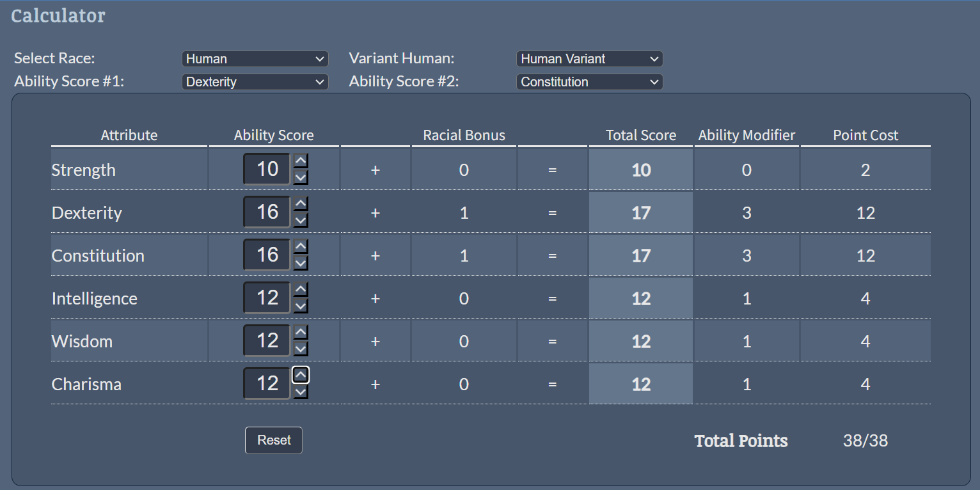Increase the Strength ability score
The width and height of the screenshot is (980, 490).
[301, 161]
